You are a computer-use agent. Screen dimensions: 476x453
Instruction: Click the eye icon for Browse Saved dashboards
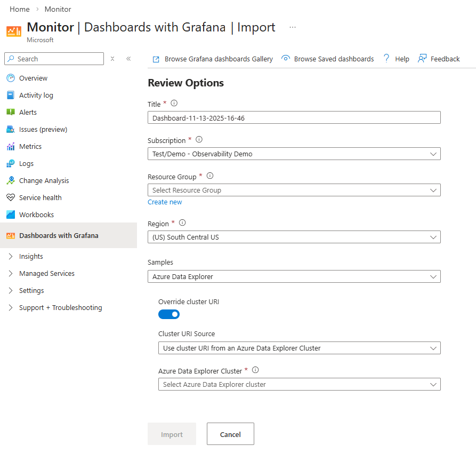(x=285, y=58)
